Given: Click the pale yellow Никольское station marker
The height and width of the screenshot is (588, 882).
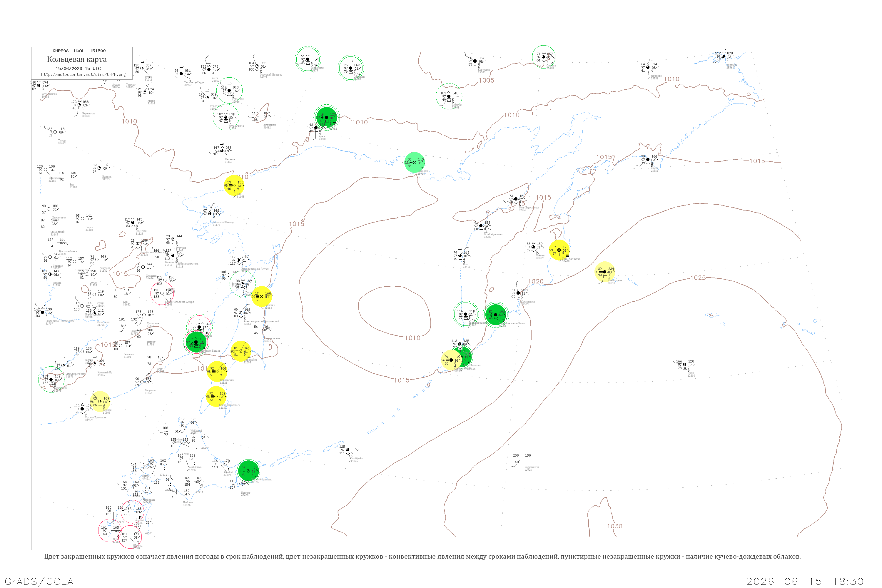Looking at the screenshot, I should click(x=604, y=272).
